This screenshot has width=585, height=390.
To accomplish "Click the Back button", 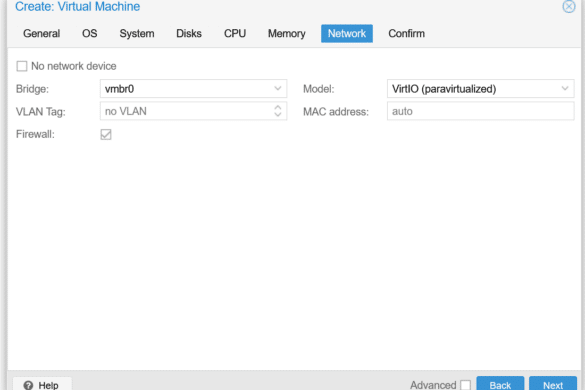I will point(500,384).
